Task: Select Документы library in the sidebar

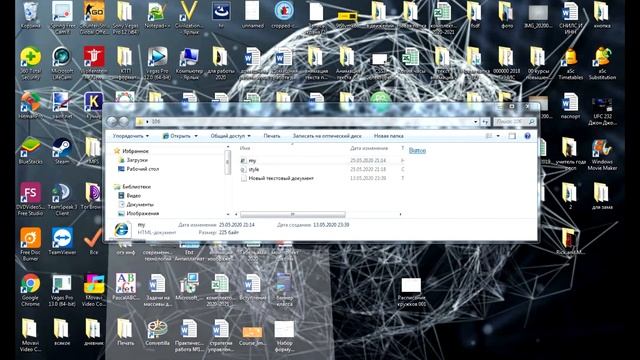Action: click(136, 204)
